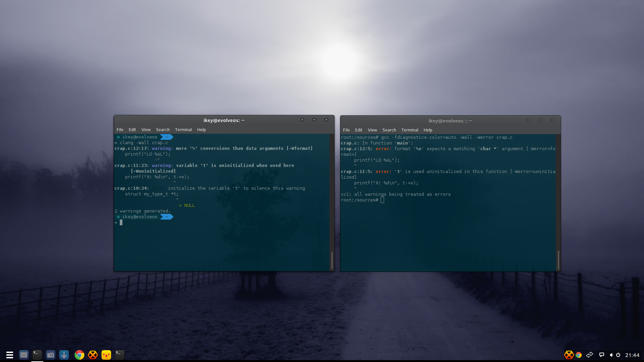This screenshot has height=362, width=644.
Task: Click the cursor at left terminal's prompt
Action: coord(121,223)
